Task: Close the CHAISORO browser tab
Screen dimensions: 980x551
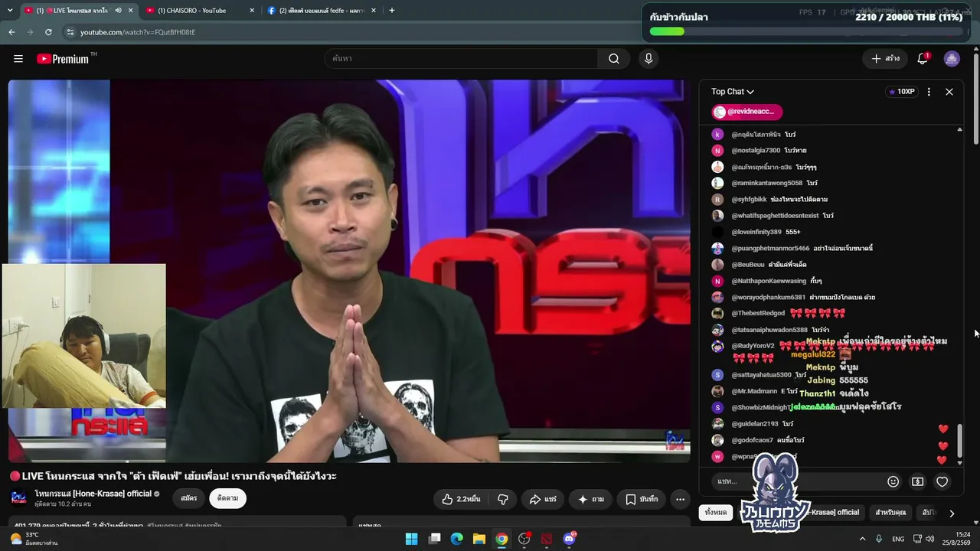Action: 252,11
